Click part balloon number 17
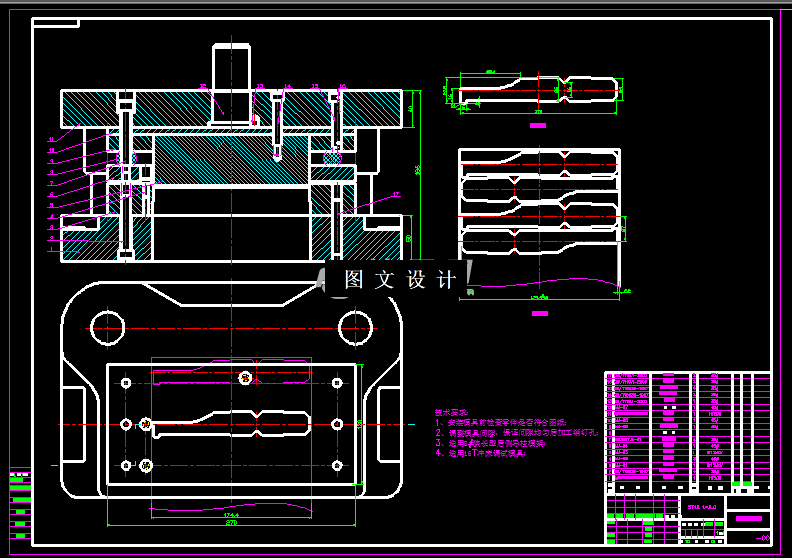 396,194
